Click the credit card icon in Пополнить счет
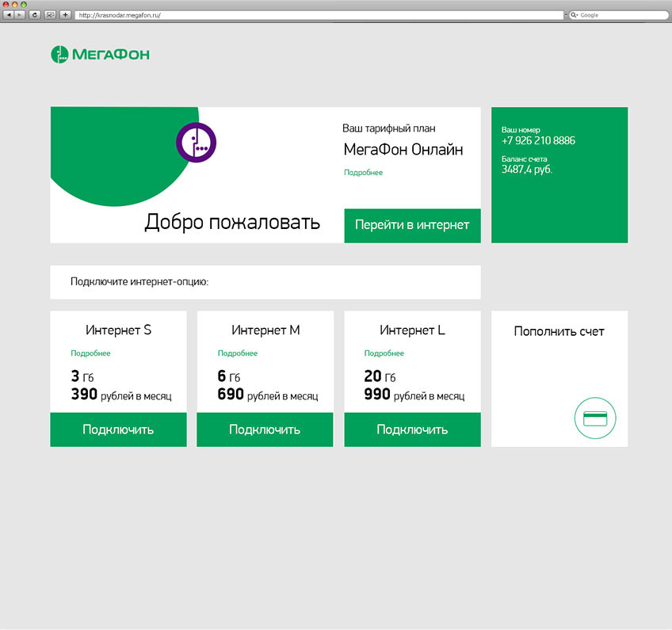The height and width of the screenshot is (630, 672). coord(595,418)
